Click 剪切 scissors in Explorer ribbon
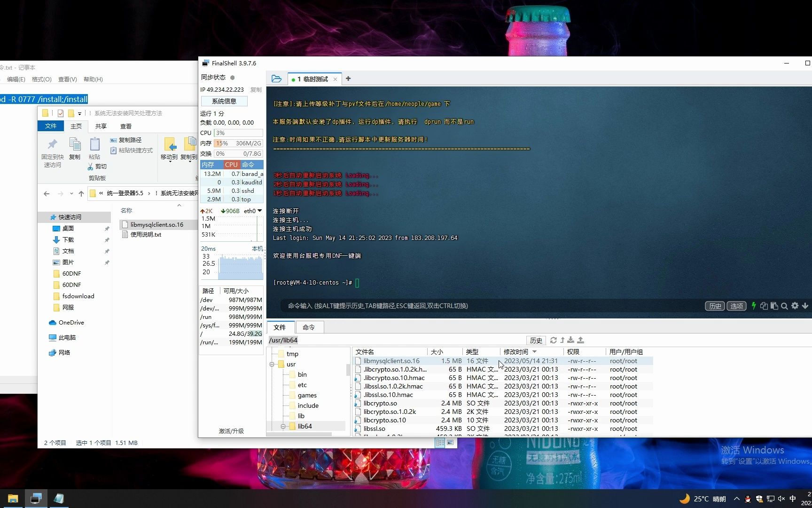 tap(97, 167)
